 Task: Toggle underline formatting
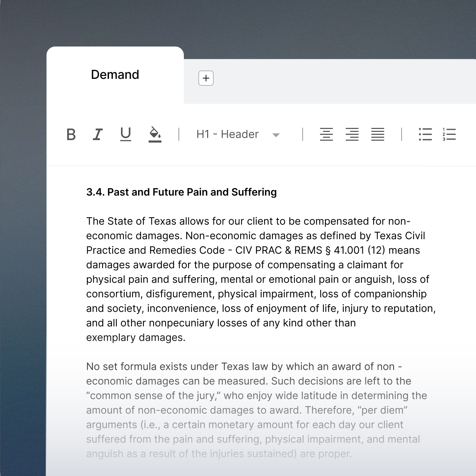pos(126,134)
